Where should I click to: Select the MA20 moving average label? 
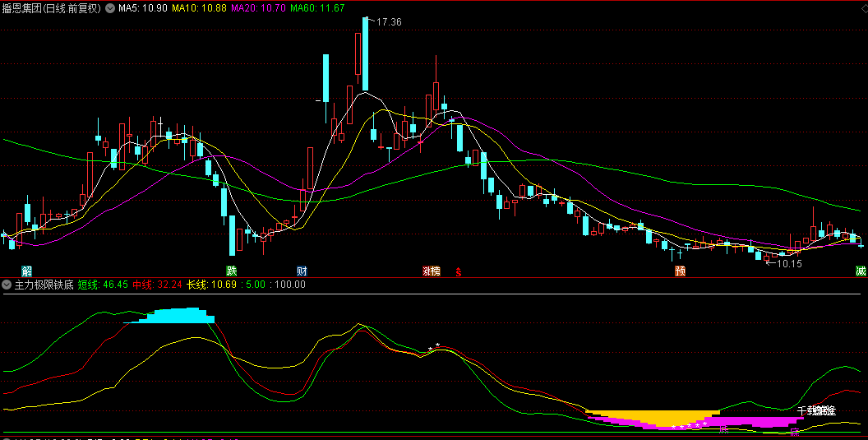pos(259,8)
